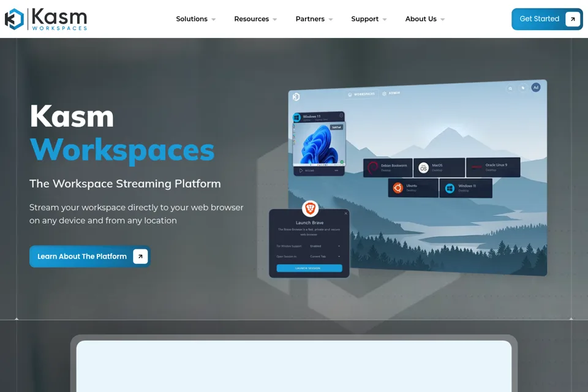Expand the Resources dropdown arrow

(x=274, y=20)
